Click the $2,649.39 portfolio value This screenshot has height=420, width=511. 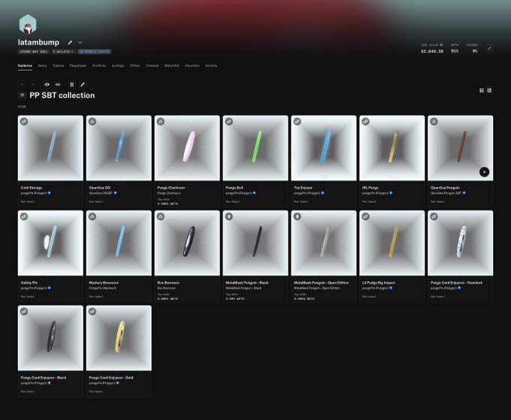pos(432,51)
